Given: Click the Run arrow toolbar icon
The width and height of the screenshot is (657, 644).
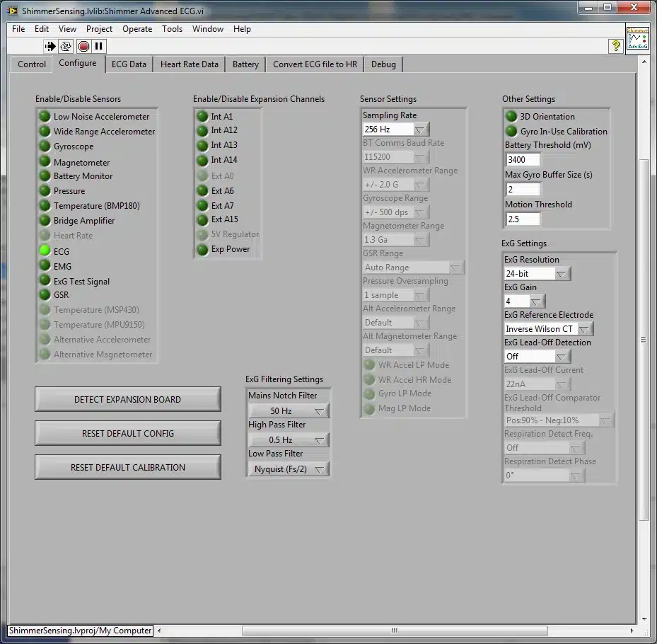Looking at the screenshot, I should [x=50, y=46].
